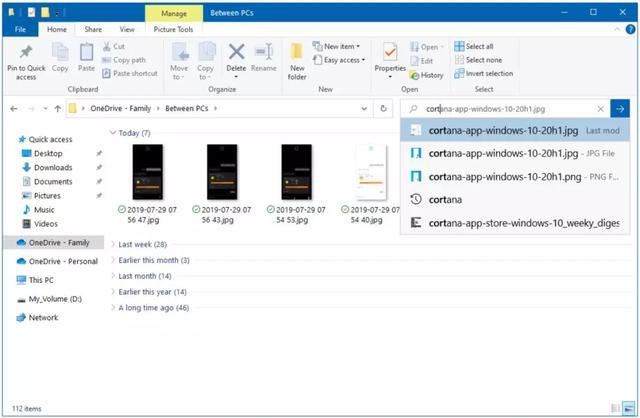Viewport: 640px width, 418px height.
Task: Go back with the Back arrow
Action: click(x=14, y=109)
